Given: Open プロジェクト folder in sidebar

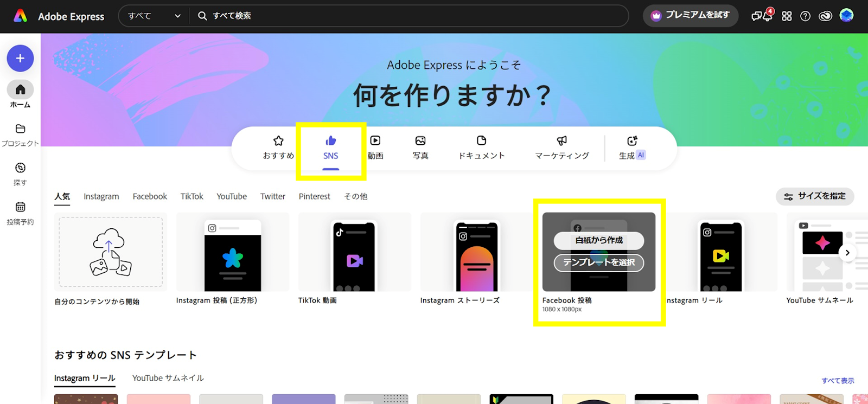Looking at the screenshot, I should 20,129.
